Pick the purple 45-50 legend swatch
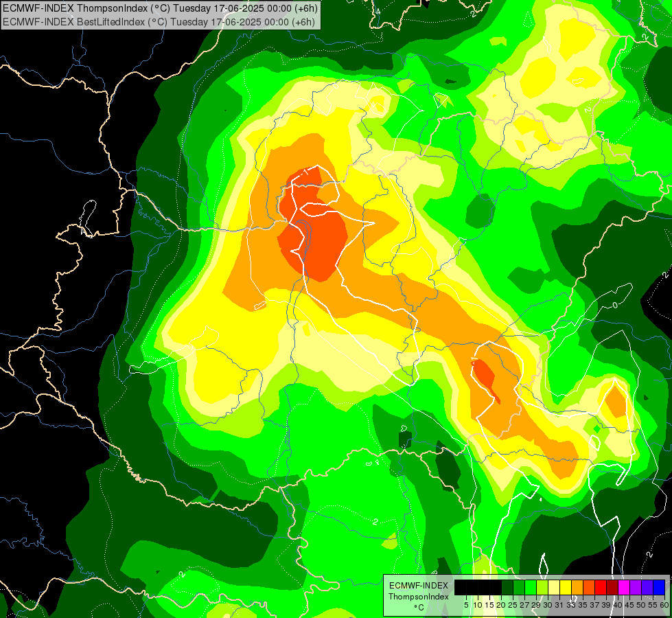Image resolution: width=672 pixels, height=618 pixels. tap(636, 587)
